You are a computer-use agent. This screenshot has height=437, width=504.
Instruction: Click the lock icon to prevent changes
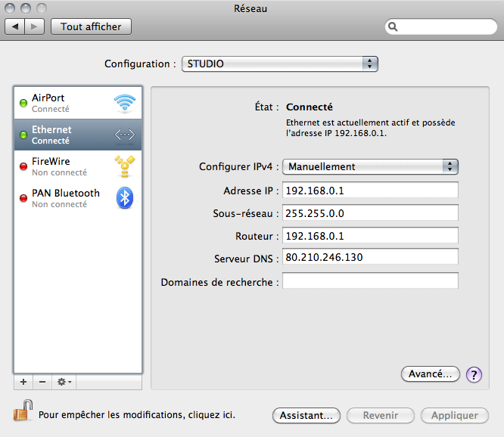click(x=22, y=412)
